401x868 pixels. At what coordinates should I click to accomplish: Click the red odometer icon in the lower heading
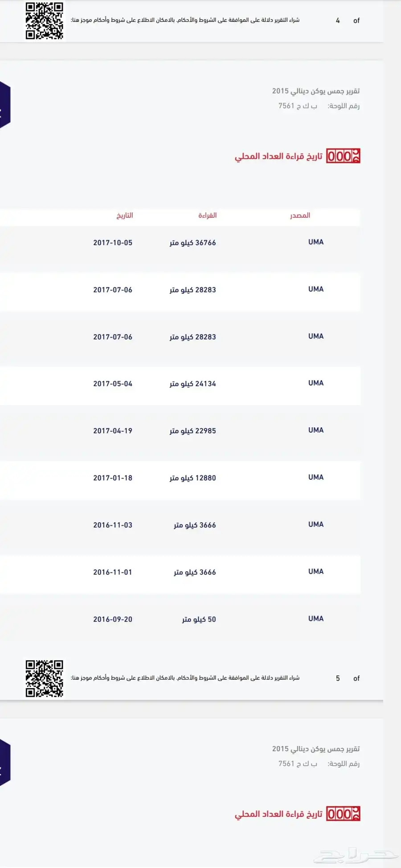click(x=343, y=814)
